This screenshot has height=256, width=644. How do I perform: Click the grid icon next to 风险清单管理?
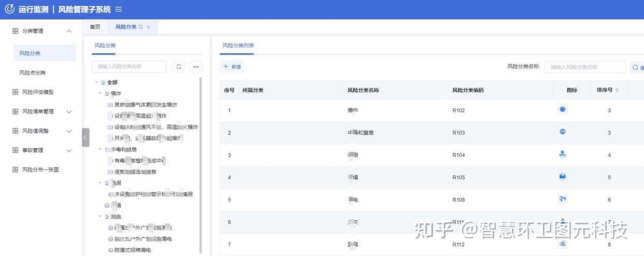pos(15,111)
